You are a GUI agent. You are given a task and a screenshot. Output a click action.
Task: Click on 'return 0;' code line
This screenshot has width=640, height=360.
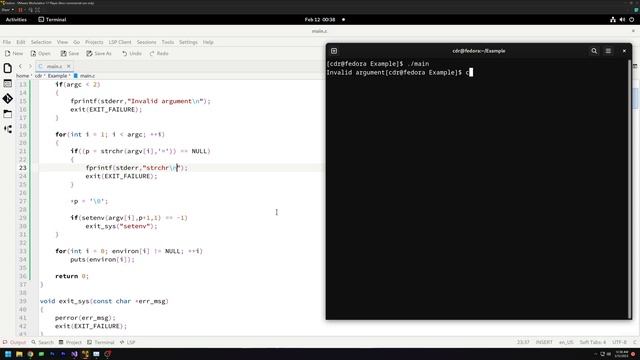[72, 276]
